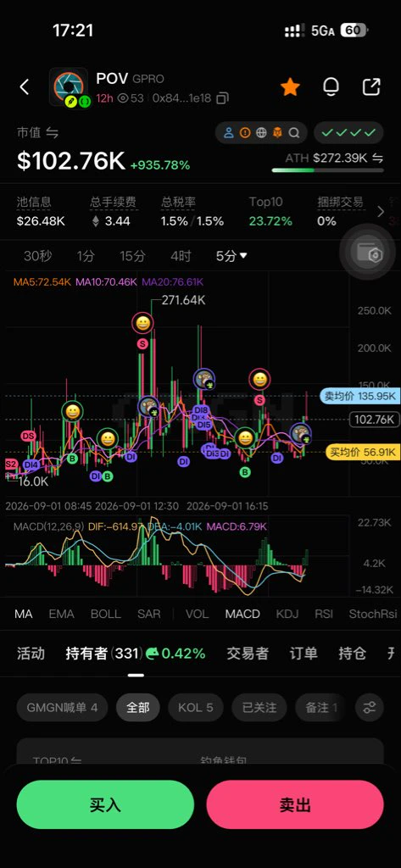Select the 4时 timeframe
The width and height of the screenshot is (401, 868).
[181, 256]
